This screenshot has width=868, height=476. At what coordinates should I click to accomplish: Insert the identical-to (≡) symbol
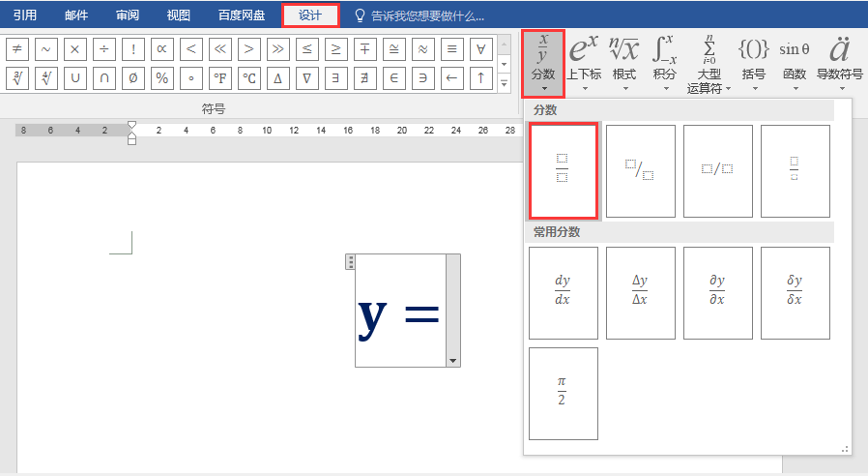click(x=451, y=48)
